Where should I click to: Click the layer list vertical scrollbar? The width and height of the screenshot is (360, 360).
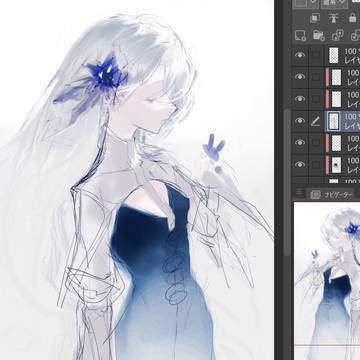287,181
